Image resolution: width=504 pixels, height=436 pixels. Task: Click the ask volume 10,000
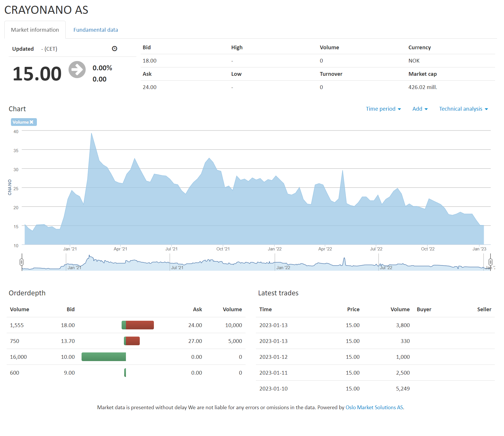(x=233, y=325)
